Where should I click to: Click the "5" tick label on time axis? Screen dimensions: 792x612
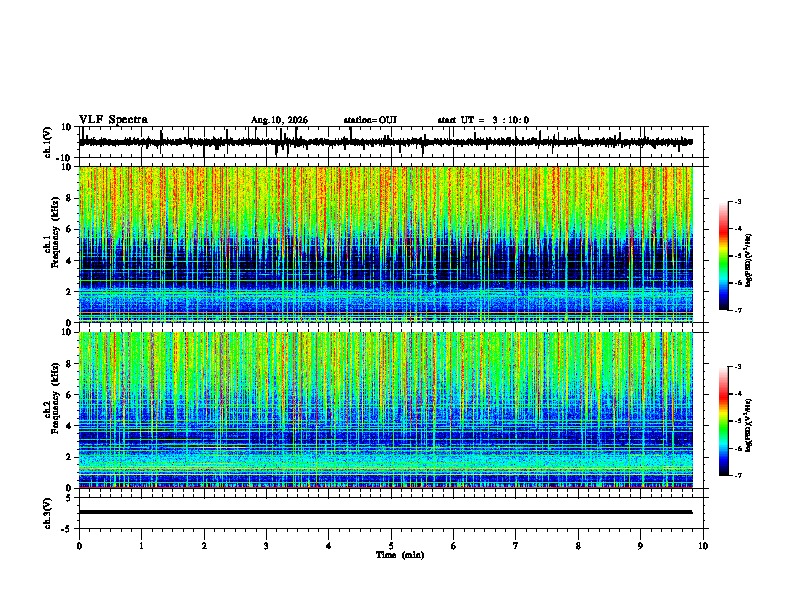point(391,546)
